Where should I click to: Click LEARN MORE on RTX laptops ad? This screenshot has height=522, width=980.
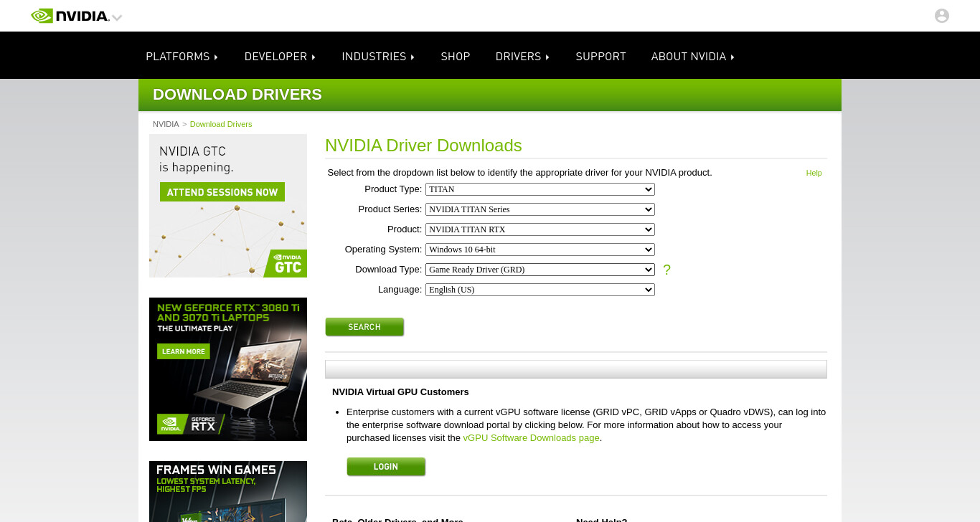point(184,351)
